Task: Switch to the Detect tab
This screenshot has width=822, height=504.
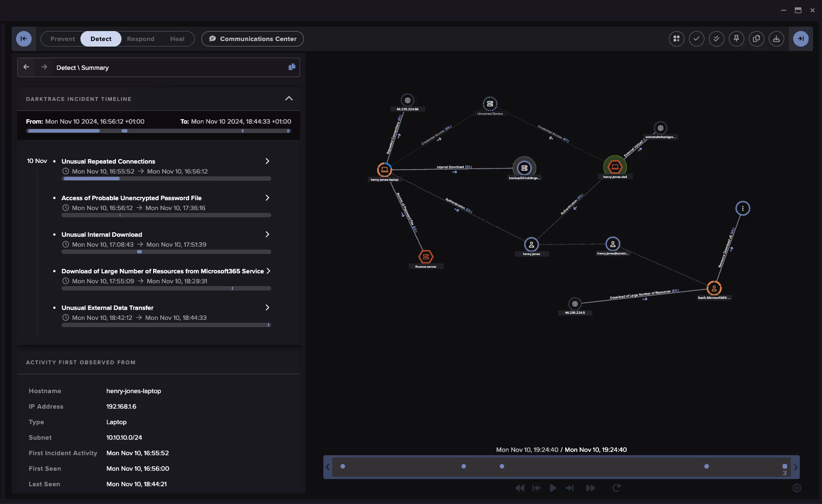Action: (101, 39)
